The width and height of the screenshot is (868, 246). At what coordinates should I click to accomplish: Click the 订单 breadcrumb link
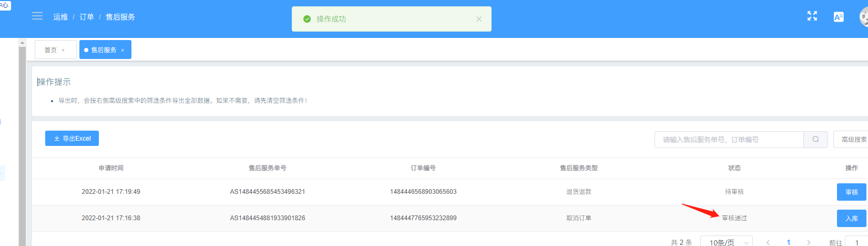coord(87,17)
